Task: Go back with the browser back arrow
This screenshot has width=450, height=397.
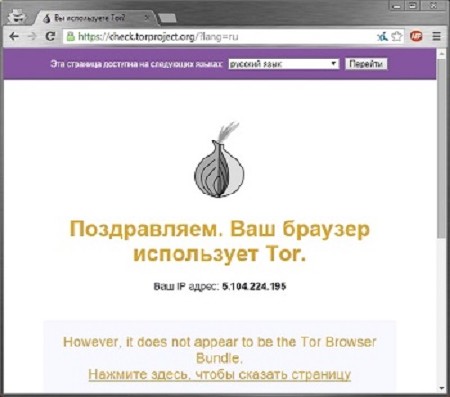Action: coord(14,36)
